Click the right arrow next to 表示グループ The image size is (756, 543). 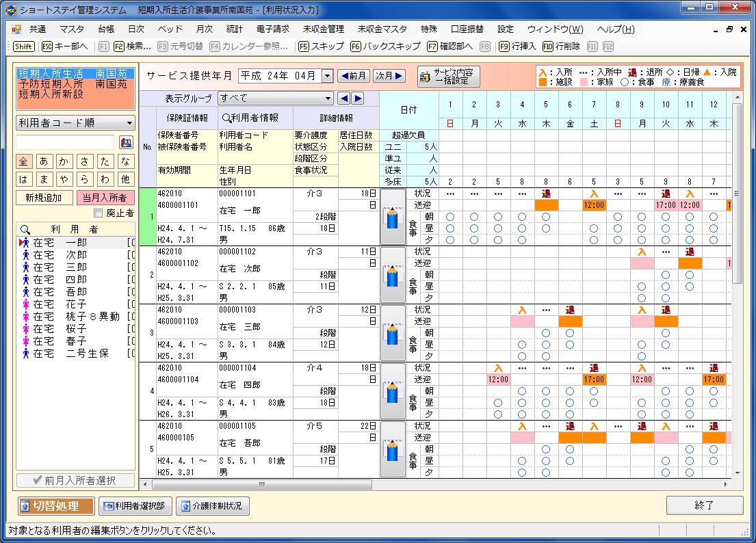point(357,98)
